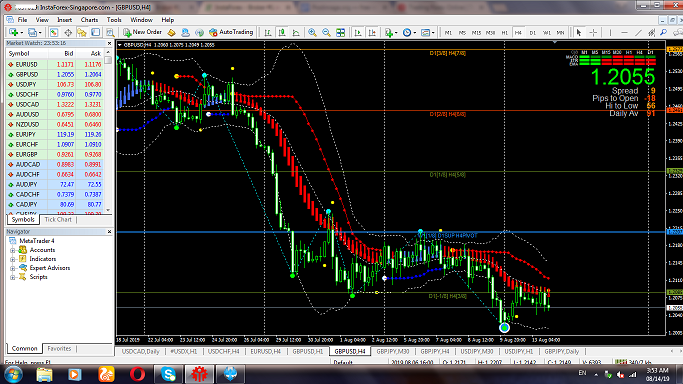Open the chart Templates icon
Image resolution: width=683 pixels, height=384 pixels.
point(425,32)
